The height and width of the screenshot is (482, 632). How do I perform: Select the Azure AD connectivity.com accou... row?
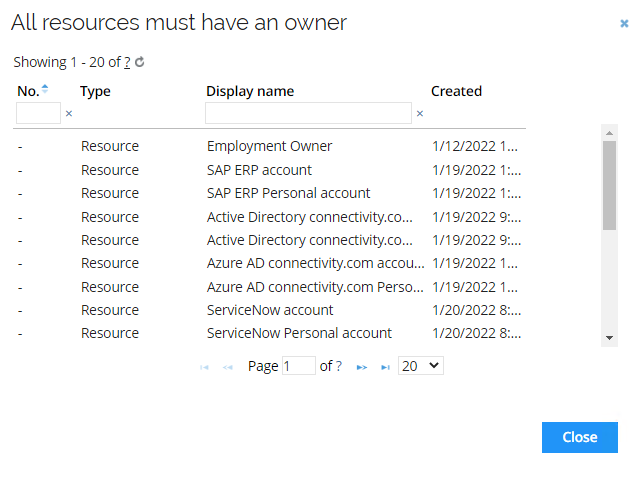click(x=269, y=264)
